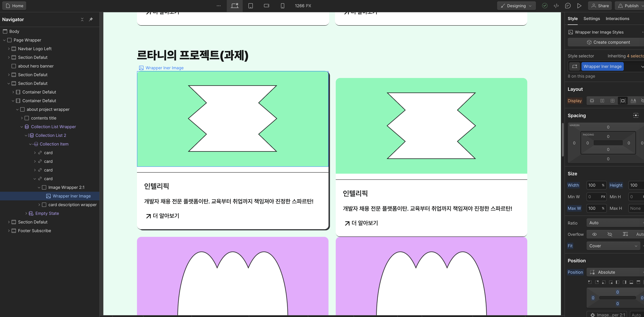Set display to flex
This screenshot has width=644, height=317.
pos(602,101)
